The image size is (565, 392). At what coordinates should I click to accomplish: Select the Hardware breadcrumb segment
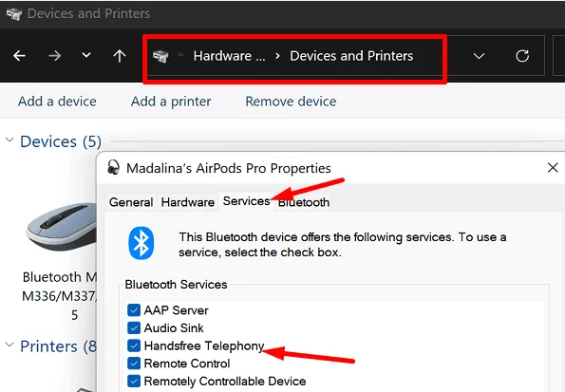point(229,56)
